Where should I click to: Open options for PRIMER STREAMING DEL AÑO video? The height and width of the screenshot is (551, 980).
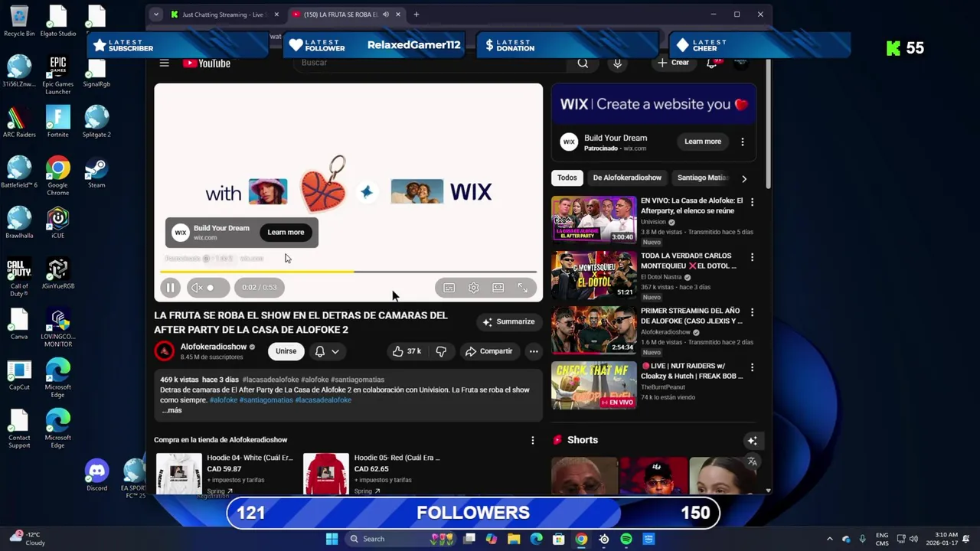[752, 312]
